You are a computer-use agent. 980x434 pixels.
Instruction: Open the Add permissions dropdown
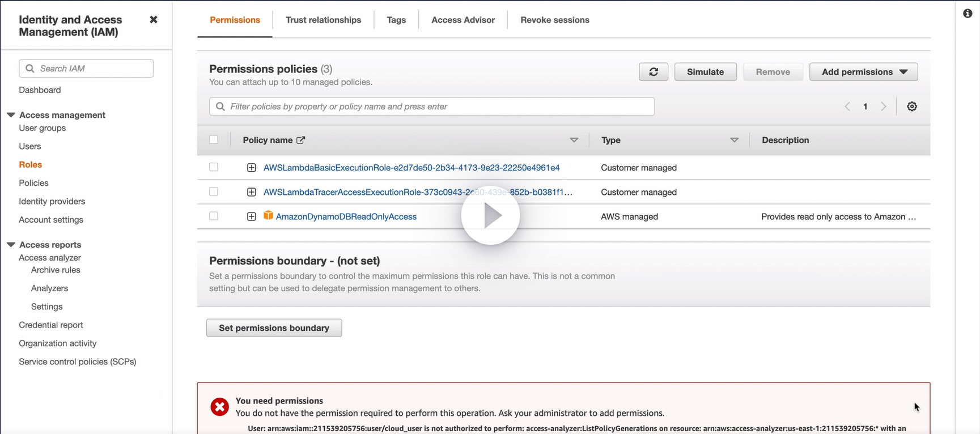click(x=863, y=72)
